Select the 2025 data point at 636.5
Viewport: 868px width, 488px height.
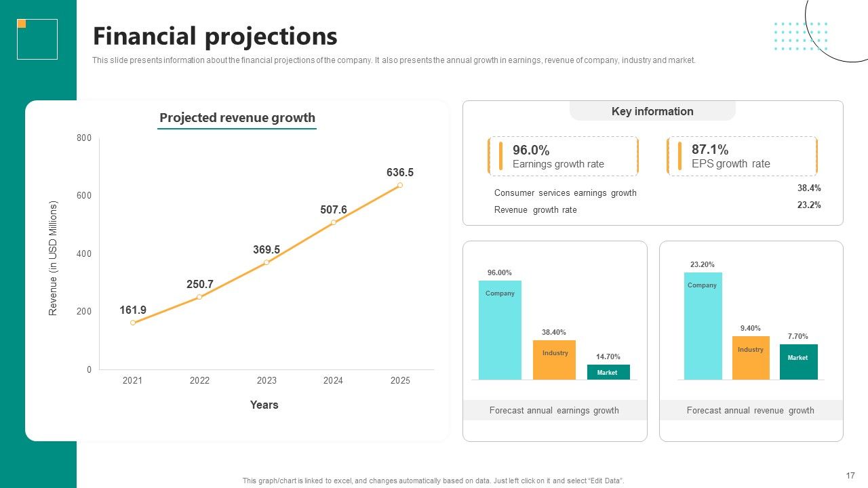coord(400,185)
